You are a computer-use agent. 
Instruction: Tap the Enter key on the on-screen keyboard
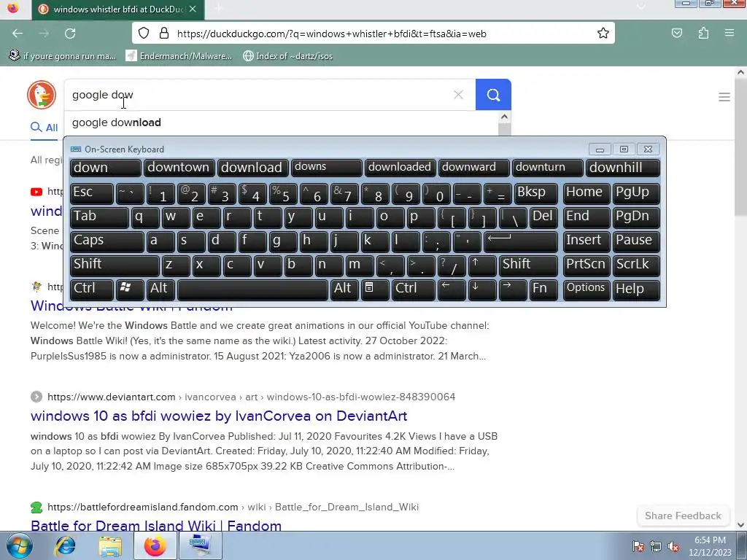tap(521, 241)
